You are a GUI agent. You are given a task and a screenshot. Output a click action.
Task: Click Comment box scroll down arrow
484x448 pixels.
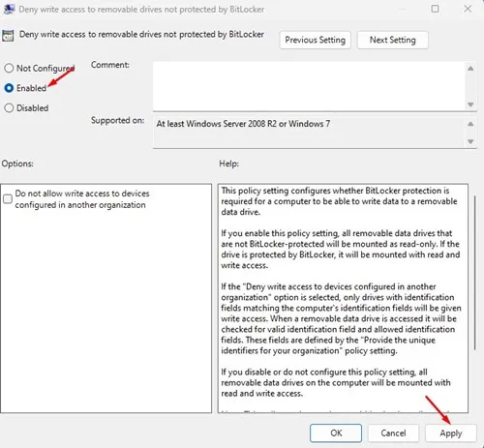point(470,105)
